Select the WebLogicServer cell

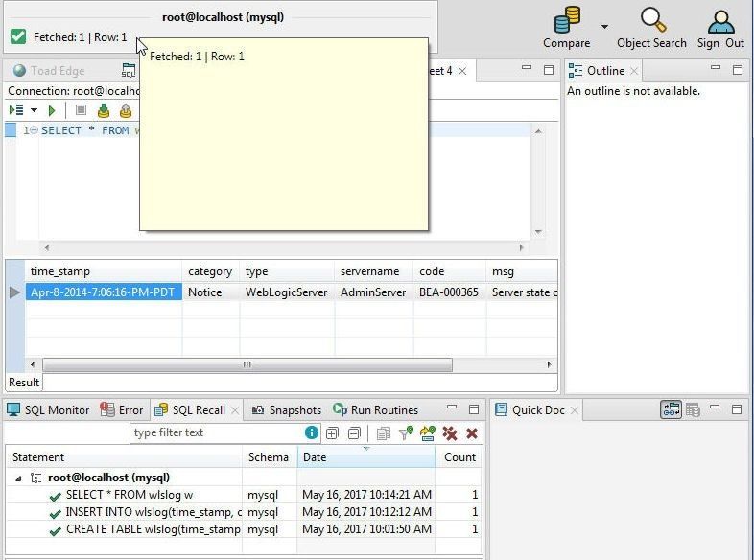[x=287, y=292]
